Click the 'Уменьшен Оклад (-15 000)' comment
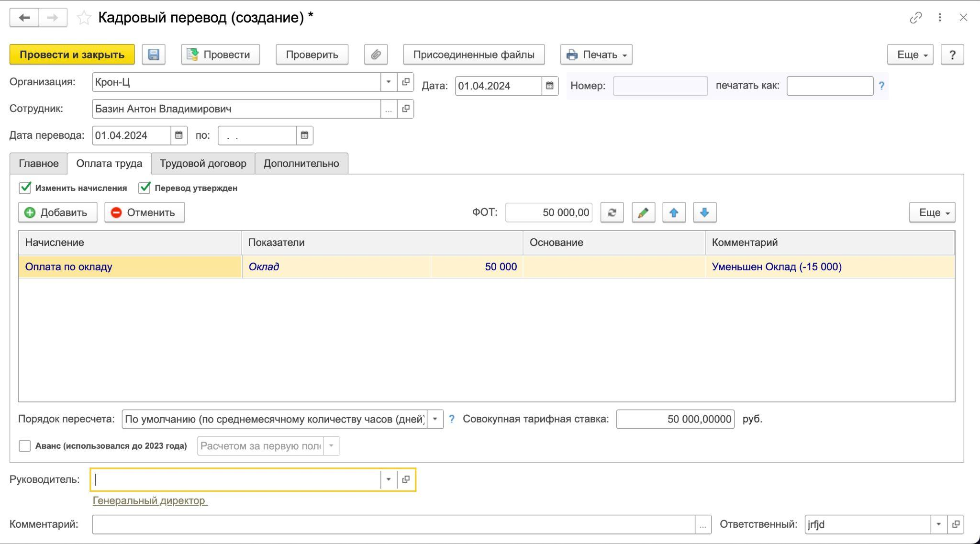Image resolution: width=980 pixels, height=544 pixels. tap(777, 267)
